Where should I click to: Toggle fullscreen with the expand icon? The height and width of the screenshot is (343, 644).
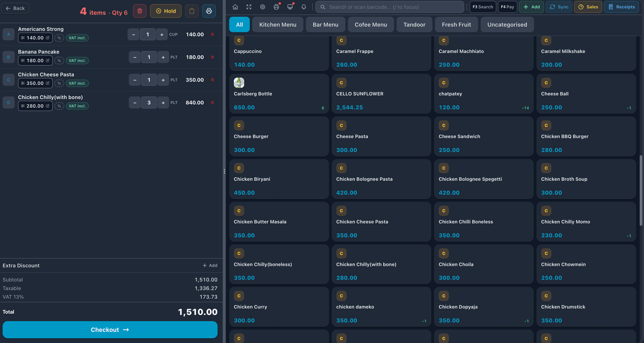(249, 7)
